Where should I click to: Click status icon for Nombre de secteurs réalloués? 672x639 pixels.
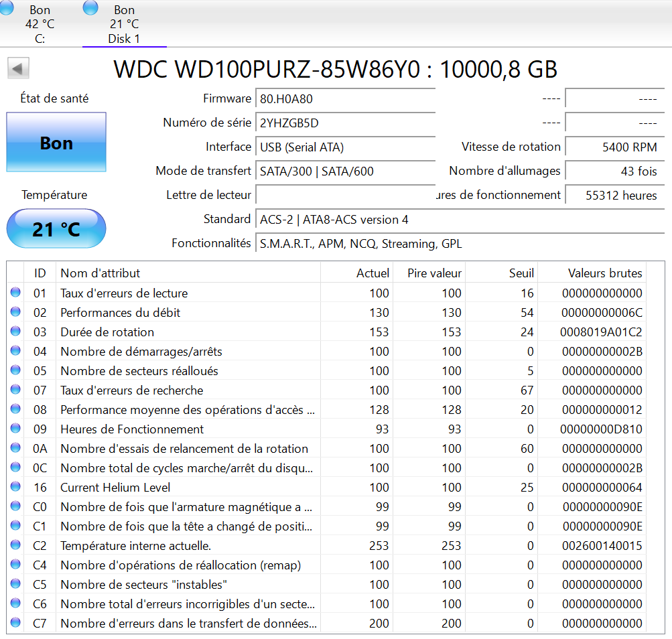pyautogui.click(x=15, y=370)
